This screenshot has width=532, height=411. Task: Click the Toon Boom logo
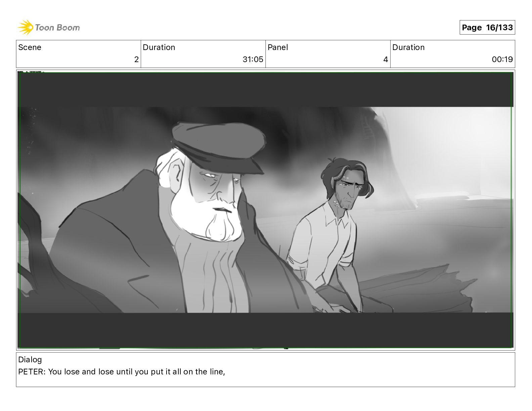(x=49, y=28)
